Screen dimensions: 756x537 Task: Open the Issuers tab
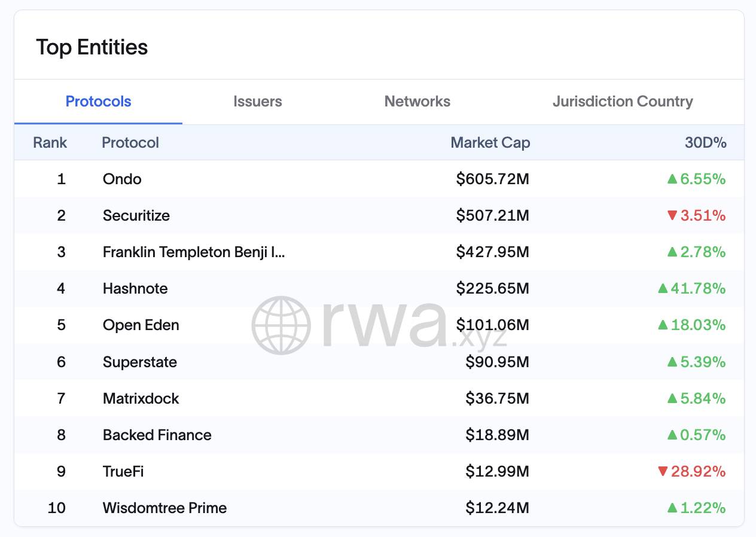tap(258, 102)
